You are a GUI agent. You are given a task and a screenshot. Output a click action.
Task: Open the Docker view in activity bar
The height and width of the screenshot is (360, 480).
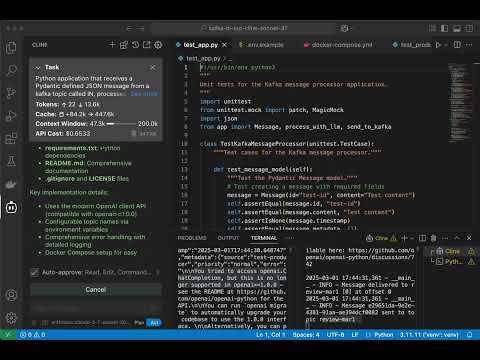pos(11,184)
